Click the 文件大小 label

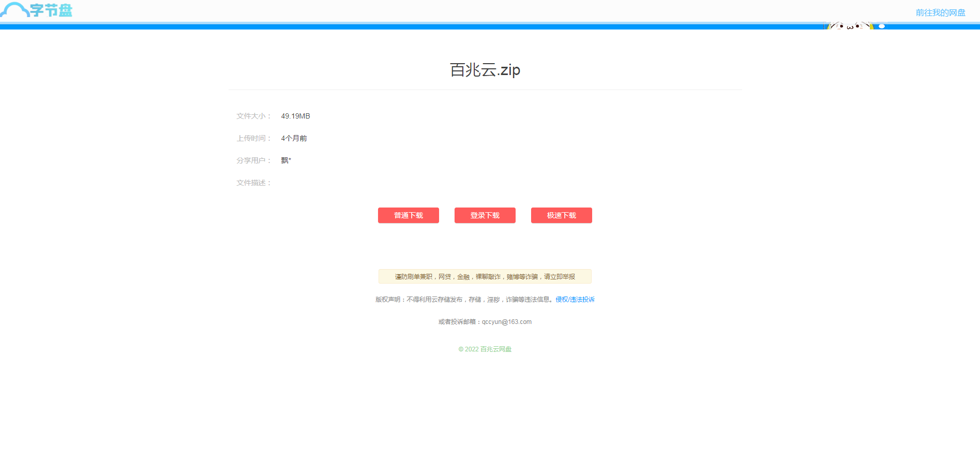(253, 116)
